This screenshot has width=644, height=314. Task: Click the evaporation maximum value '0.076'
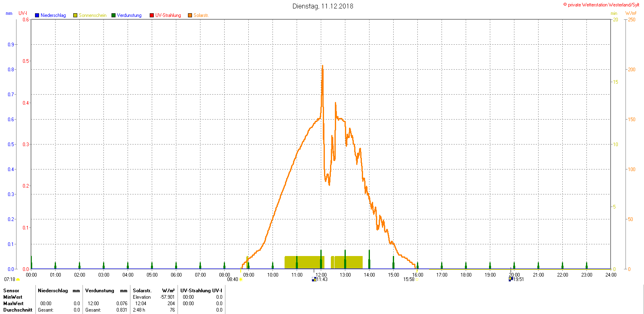pos(122,304)
